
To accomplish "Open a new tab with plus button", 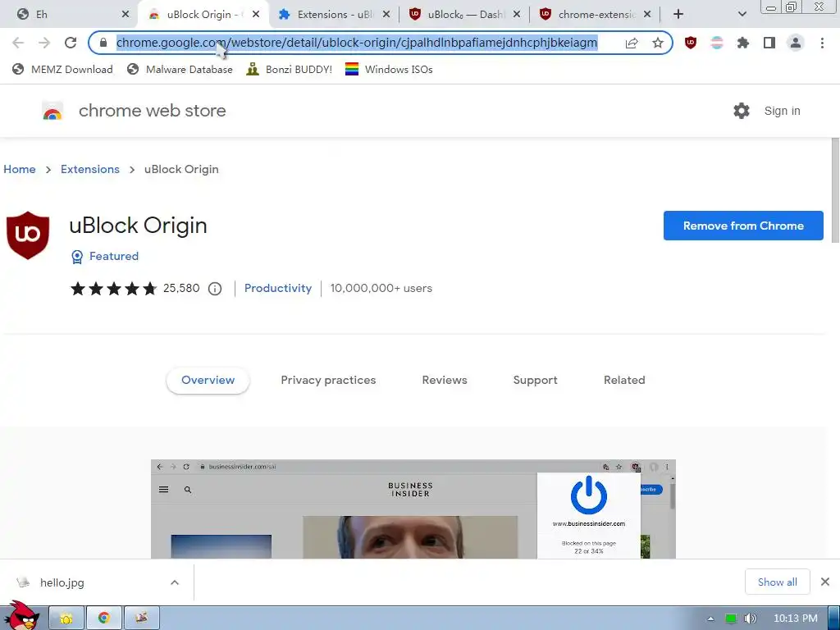I will (x=678, y=15).
